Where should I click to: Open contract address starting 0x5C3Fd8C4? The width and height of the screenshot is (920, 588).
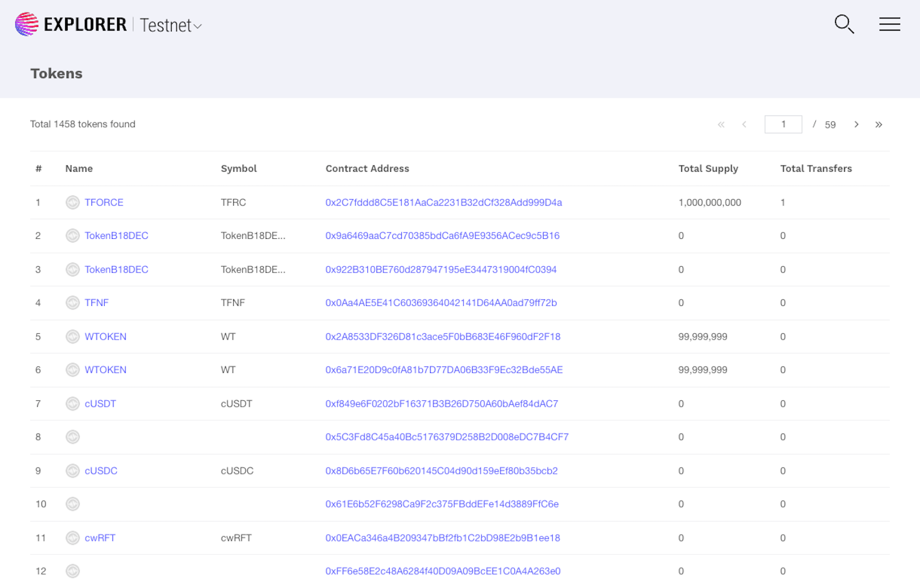(x=447, y=437)
